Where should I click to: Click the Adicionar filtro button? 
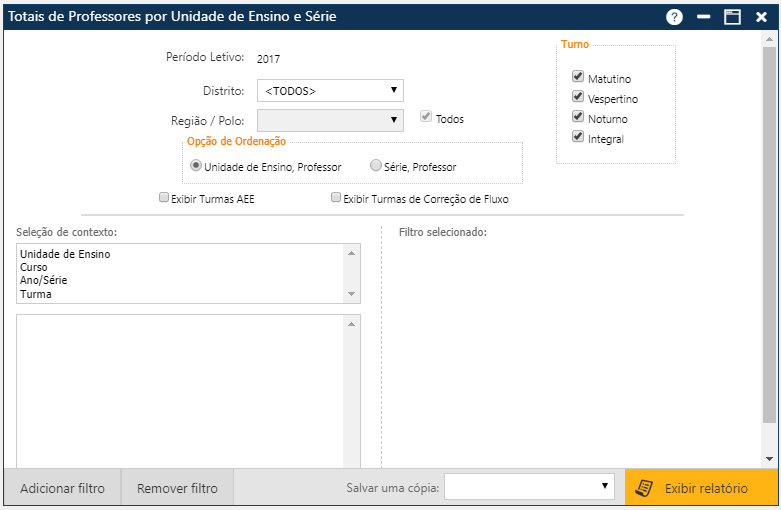[62, 488]
